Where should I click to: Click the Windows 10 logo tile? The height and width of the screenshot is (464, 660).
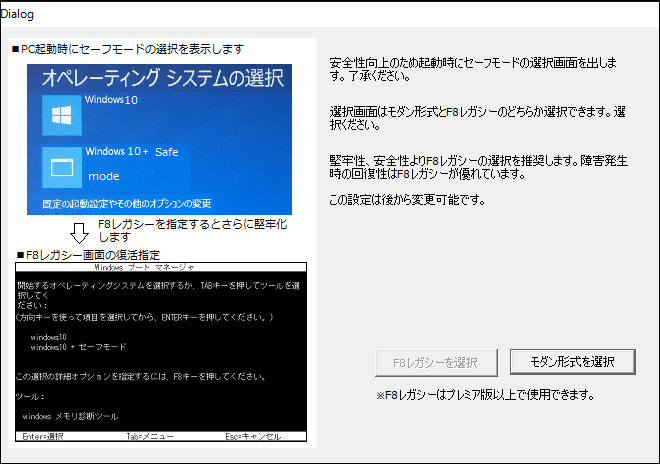pyautogui.click(x=61, y=115)
